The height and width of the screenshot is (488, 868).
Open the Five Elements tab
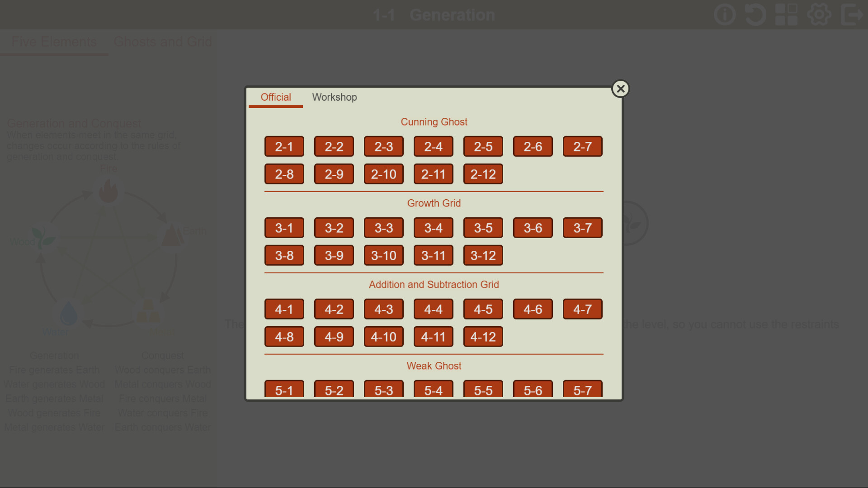pyautogui.click(x=54, y=42)
